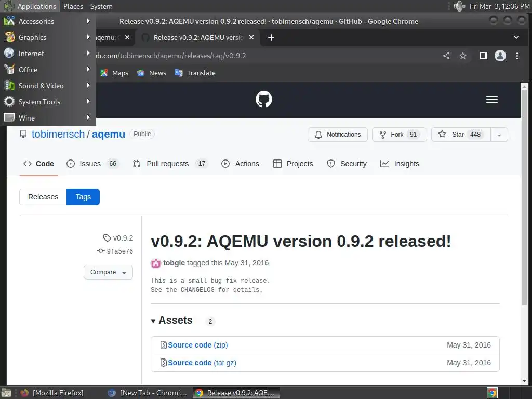Open tobgle's user profile link
The image size is (532, 399).
click(x=174, y=263)
